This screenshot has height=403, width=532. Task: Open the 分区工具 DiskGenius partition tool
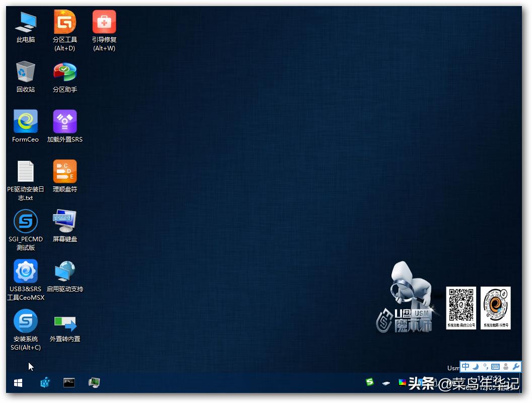[64, 22]
